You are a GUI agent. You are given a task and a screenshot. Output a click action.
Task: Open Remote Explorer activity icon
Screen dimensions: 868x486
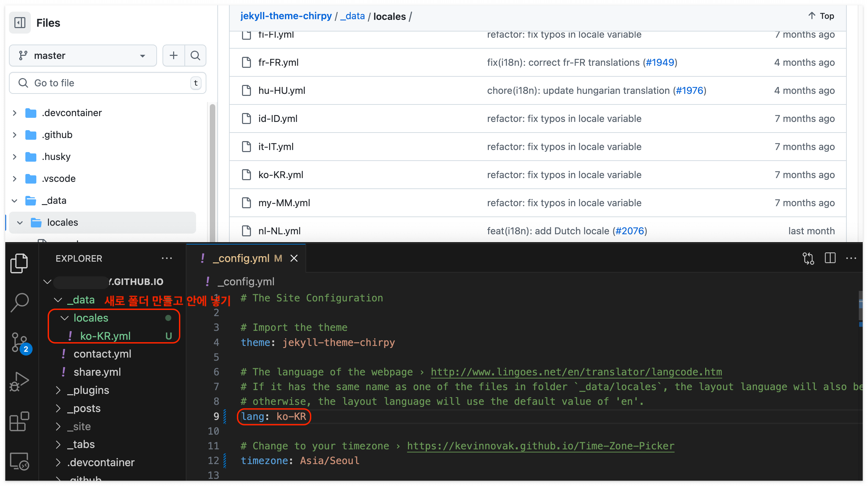click(20, 461)
